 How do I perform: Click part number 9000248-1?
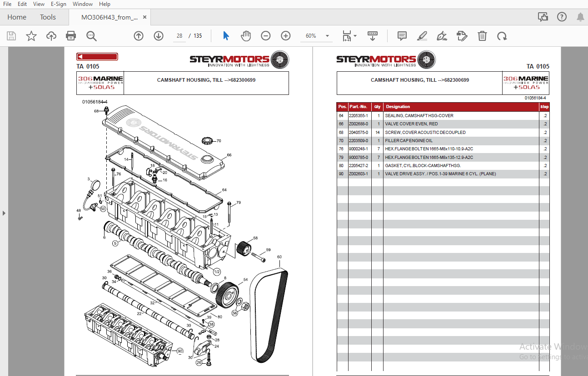coord(359,149)
